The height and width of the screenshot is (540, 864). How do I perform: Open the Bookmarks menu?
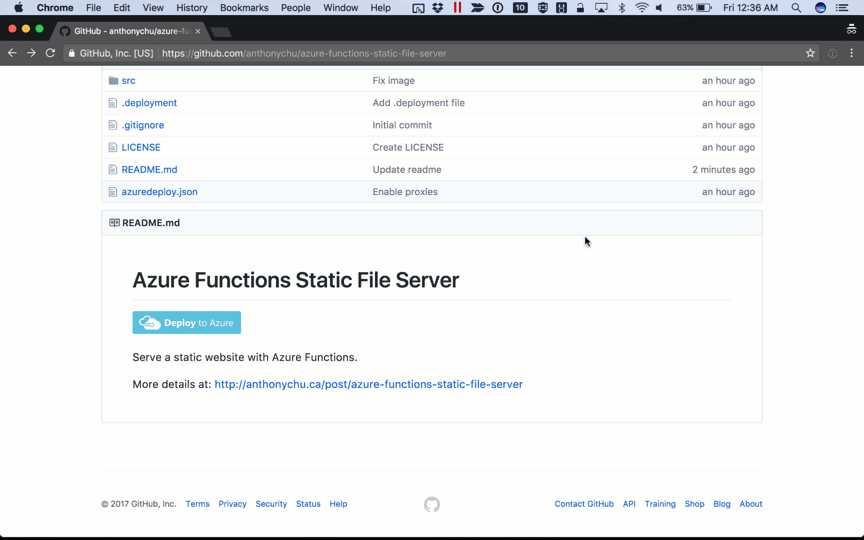point(244,8)
